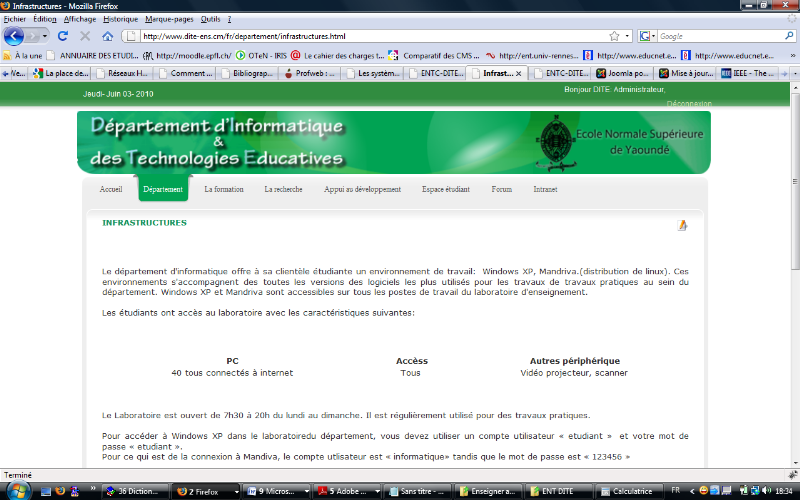Open the ? help menu
Screen dimensions: 800x500
[229, 19]
